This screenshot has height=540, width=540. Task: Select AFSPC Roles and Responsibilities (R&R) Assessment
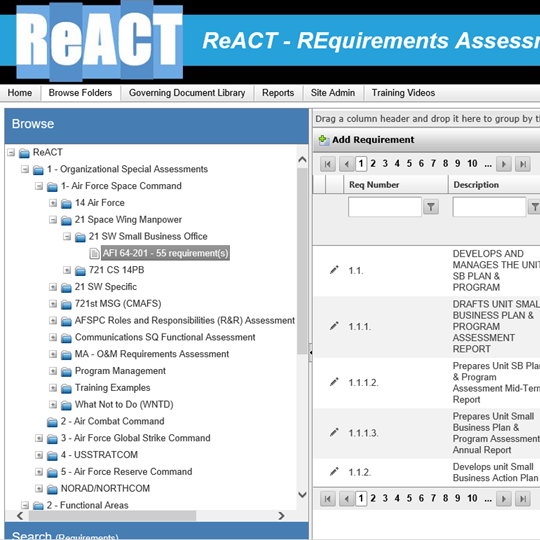pyautogui.click(x=185, y=321)
